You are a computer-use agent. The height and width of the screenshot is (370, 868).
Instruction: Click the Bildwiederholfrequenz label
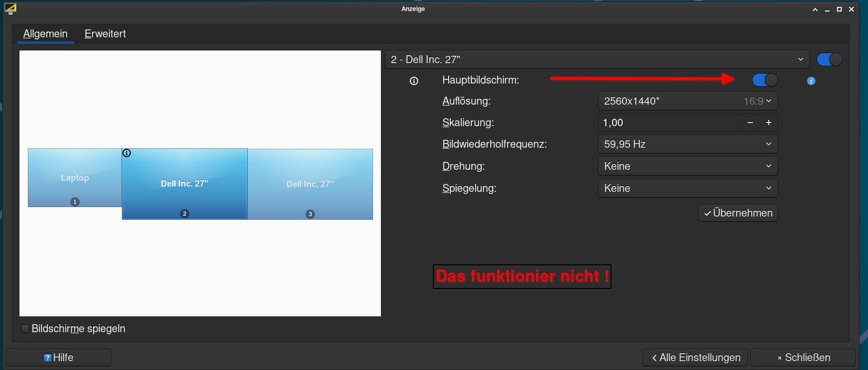pos(494,144)
